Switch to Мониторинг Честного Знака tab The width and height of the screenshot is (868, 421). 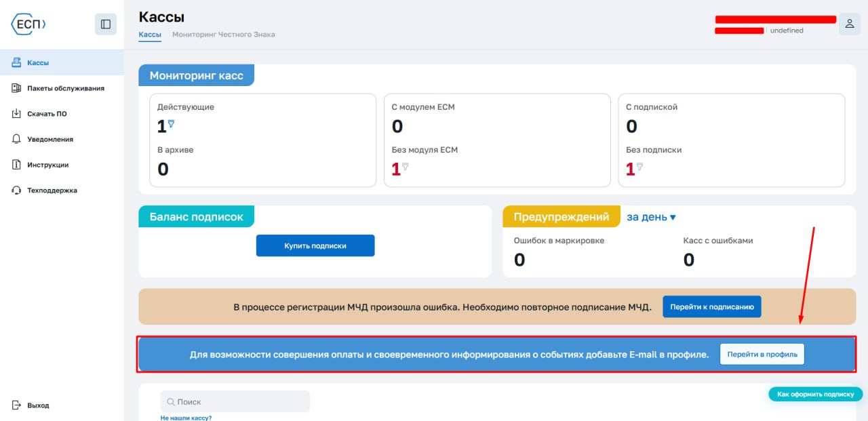pos(223,35)
